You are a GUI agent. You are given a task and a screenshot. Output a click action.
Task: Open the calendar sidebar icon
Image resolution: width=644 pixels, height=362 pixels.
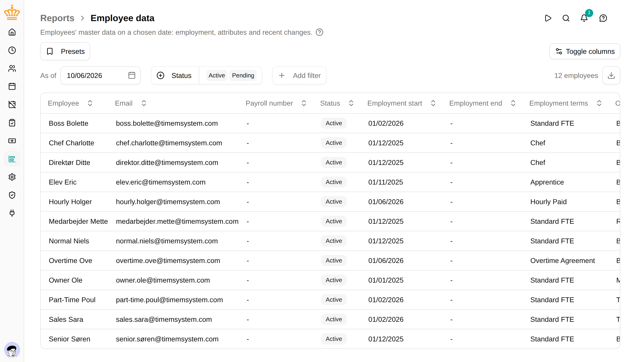click(x=12, y=86)
